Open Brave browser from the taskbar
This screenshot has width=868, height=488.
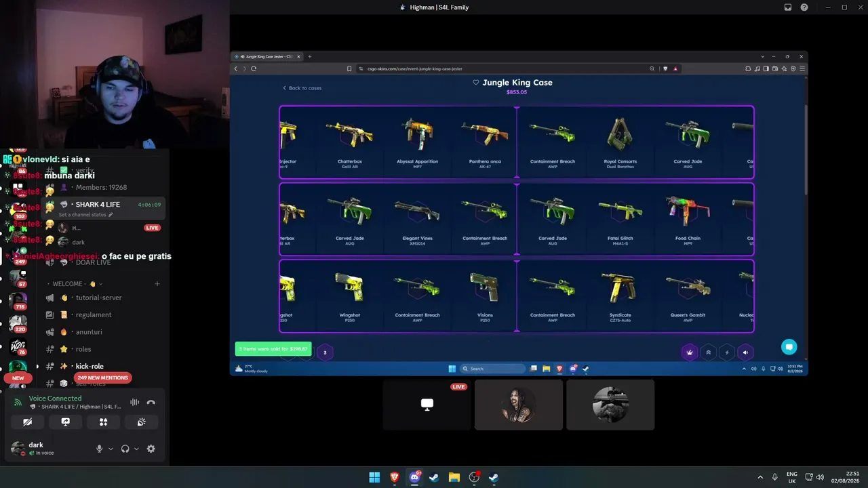[x=395, y=477]
